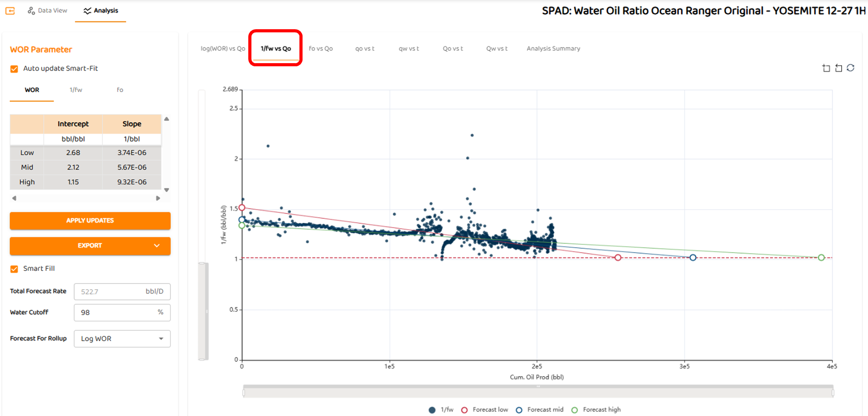Uncheck Auto update Smart-Fit checkbox
The height and width of the screenshot is (416, 868).
coord(15,69)
